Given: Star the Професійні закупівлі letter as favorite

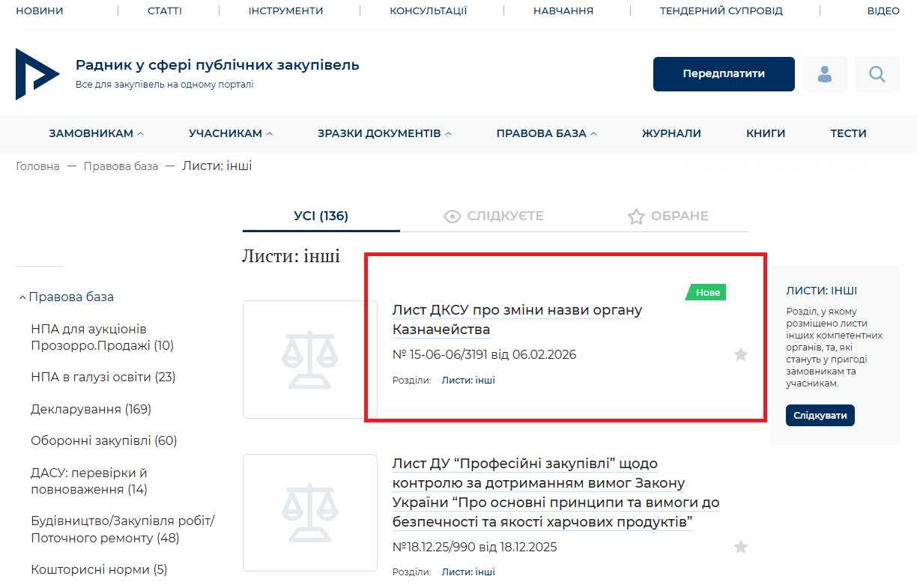Looking at the screenshot, I should [740, 547].
